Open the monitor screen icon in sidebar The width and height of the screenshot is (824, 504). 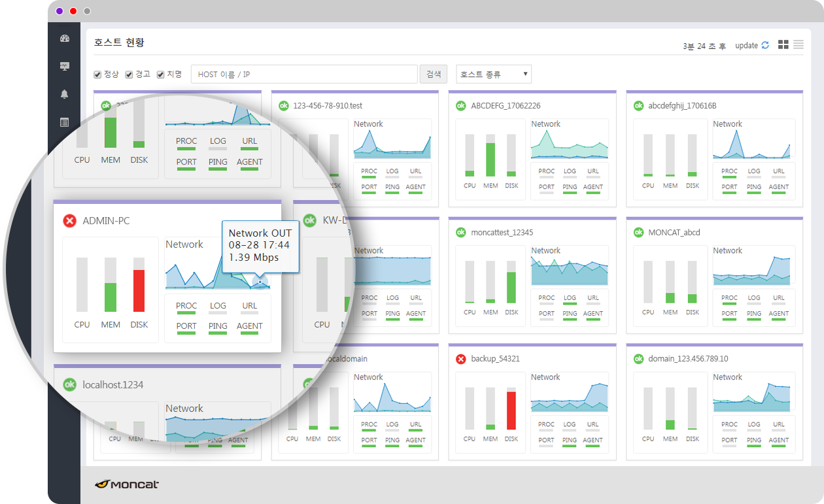(x=64, y=66)
